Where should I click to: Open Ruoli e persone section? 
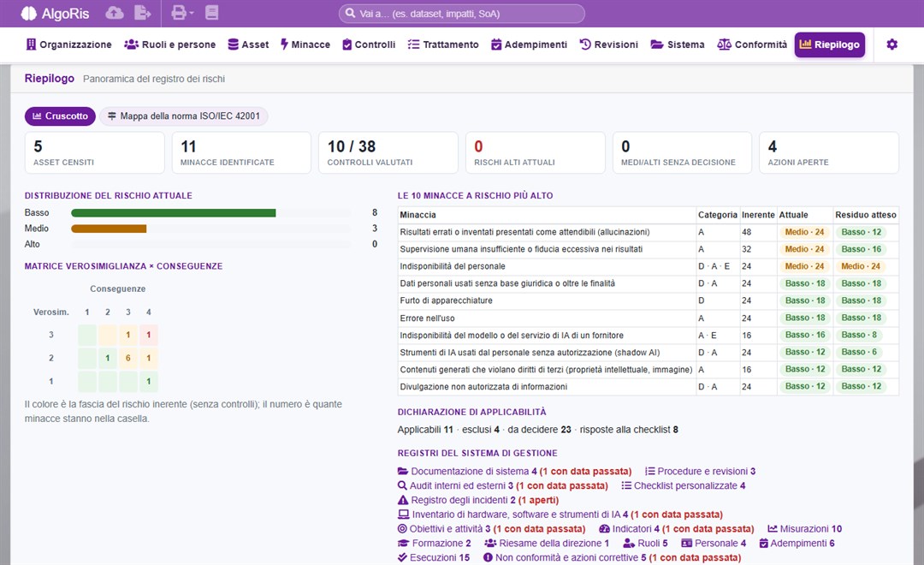click(x=169, y=45)
